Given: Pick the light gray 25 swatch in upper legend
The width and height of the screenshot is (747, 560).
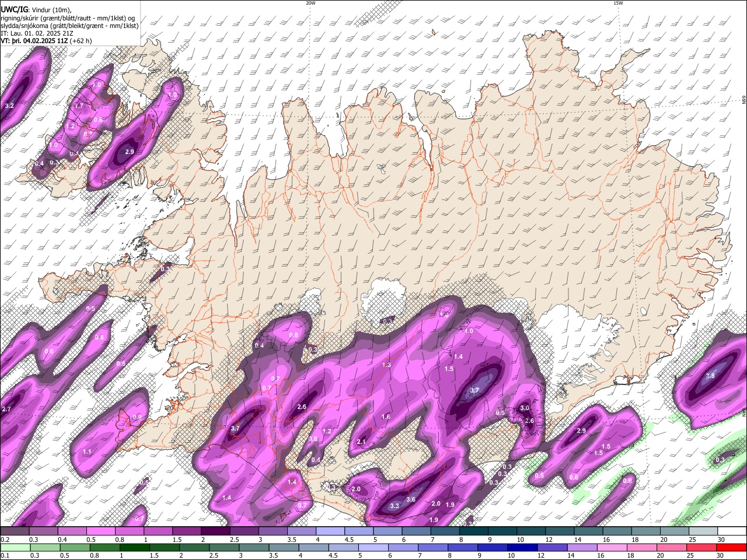Looking at the screenshot, I should coord(703,531).
